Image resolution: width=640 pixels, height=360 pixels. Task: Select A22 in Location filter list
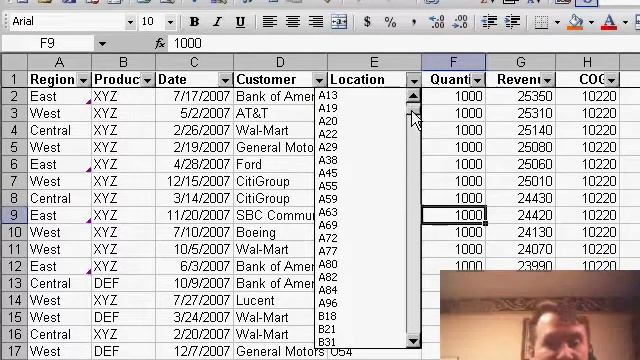328,134
